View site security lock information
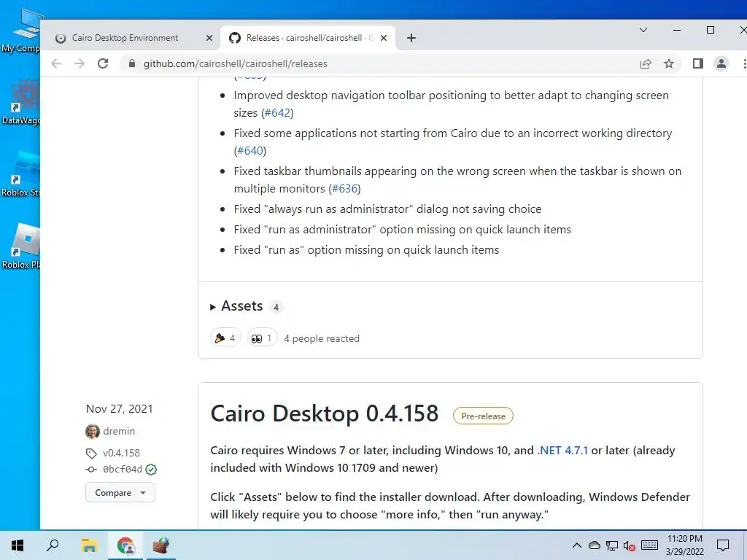The width and height of the screenshot is (747, 560). click(x=132, y=63)
